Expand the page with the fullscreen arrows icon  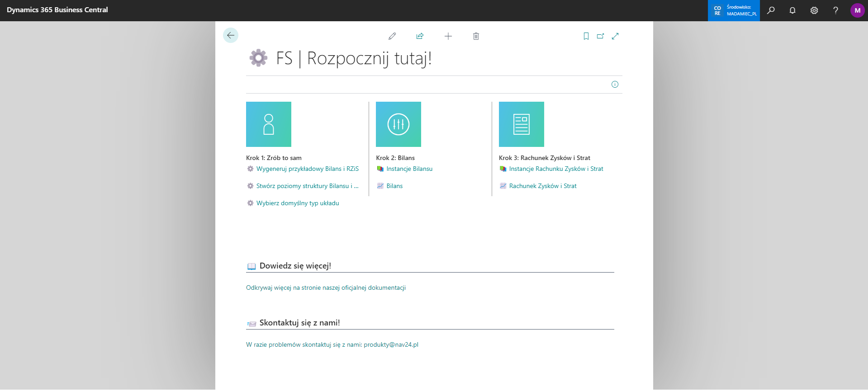coord(615,36)
